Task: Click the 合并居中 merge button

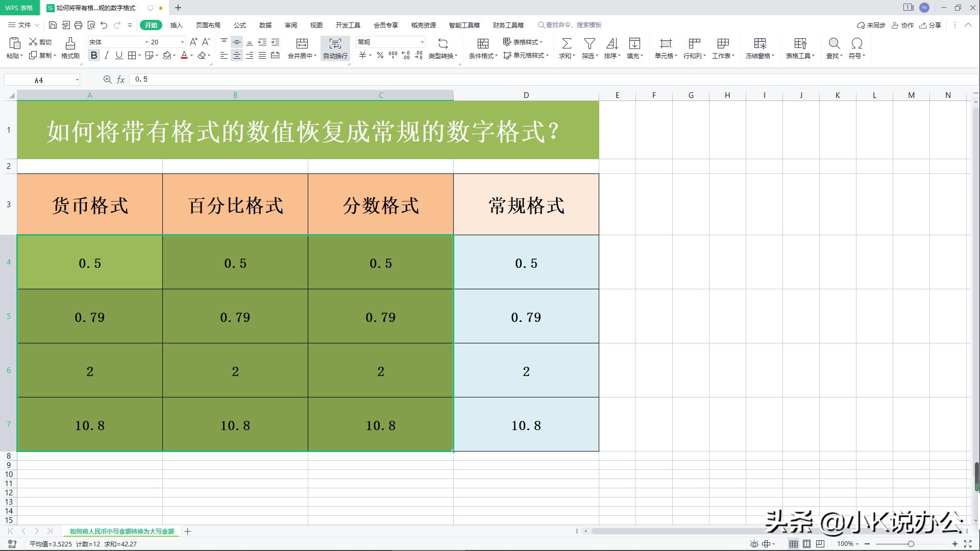Action: 301,48
